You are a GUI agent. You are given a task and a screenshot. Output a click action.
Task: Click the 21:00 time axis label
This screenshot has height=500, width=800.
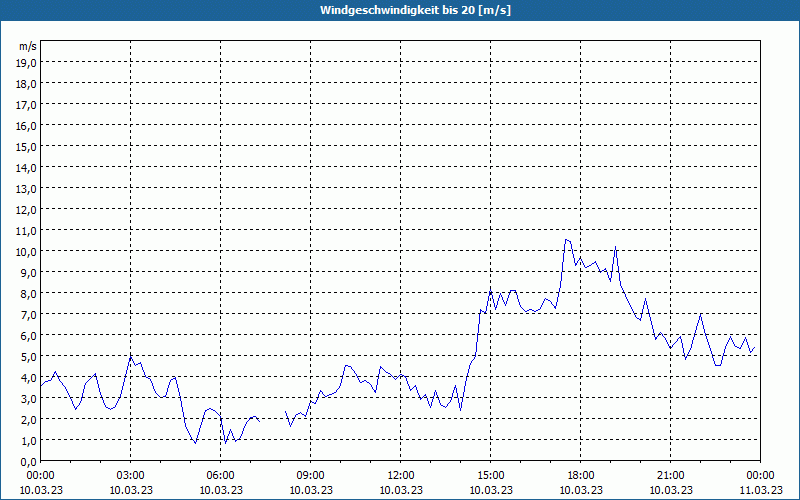[x=670, y=475]
